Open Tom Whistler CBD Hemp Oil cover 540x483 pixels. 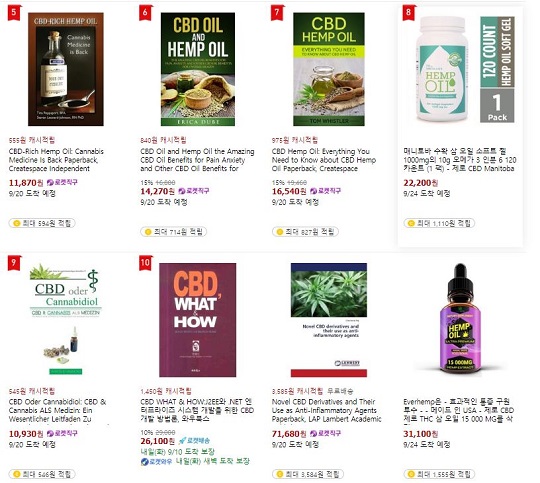click(x=329, y=69)
